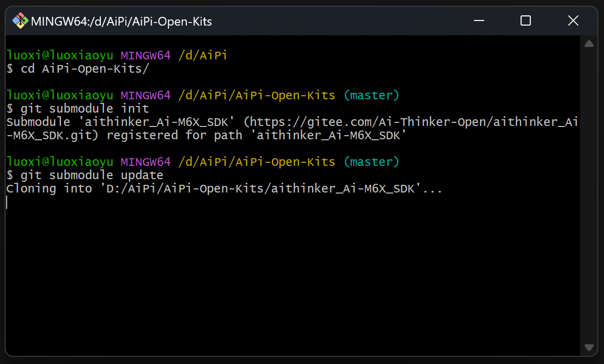The height and width of the screenshot is (364, 604).
Task: Click the words 'registered for path' in the output
Action: pyautogui.click(x=175, y=135)
